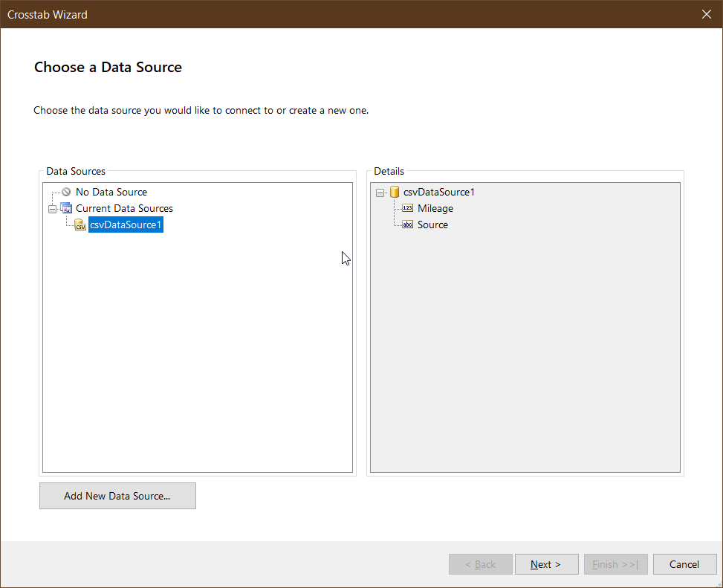723x588 pixels.
Task: Select the Source field in Details
Action: (432, 224)
